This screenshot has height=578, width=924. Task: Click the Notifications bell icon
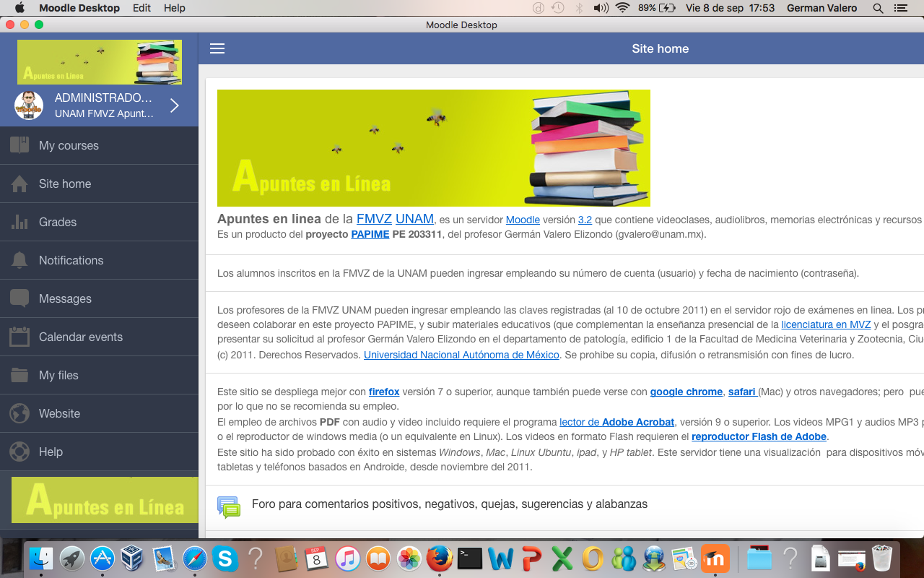point(19,260)
